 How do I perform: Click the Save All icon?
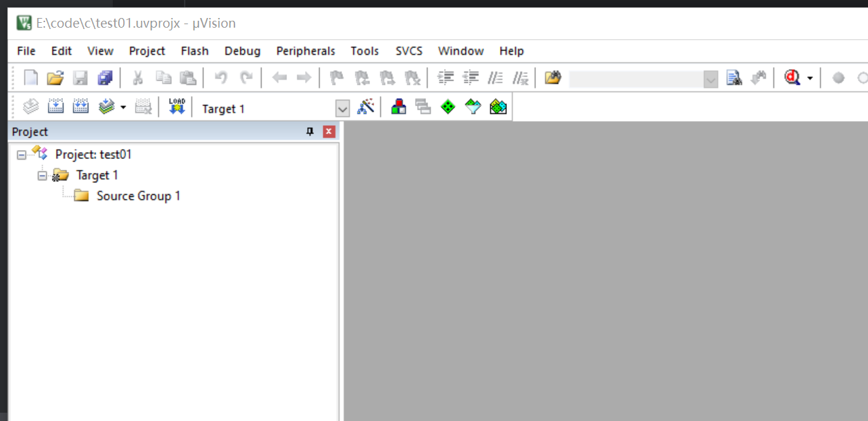105,78
